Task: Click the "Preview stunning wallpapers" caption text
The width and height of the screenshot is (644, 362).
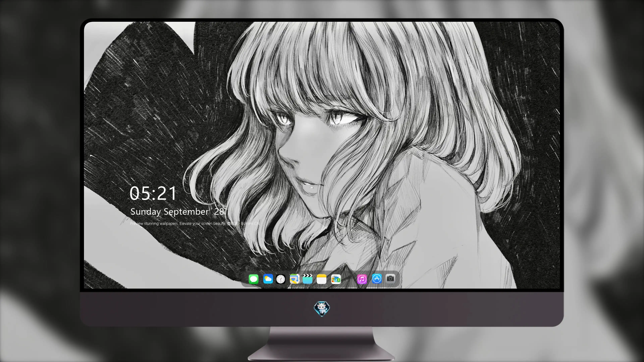Action: click(x=195, y=223)
